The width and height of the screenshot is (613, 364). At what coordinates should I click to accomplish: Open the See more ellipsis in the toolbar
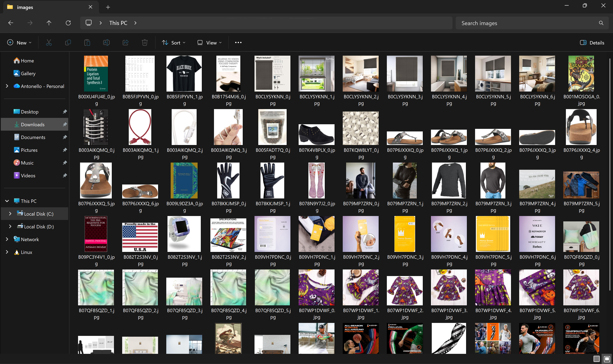pos(238,42)
